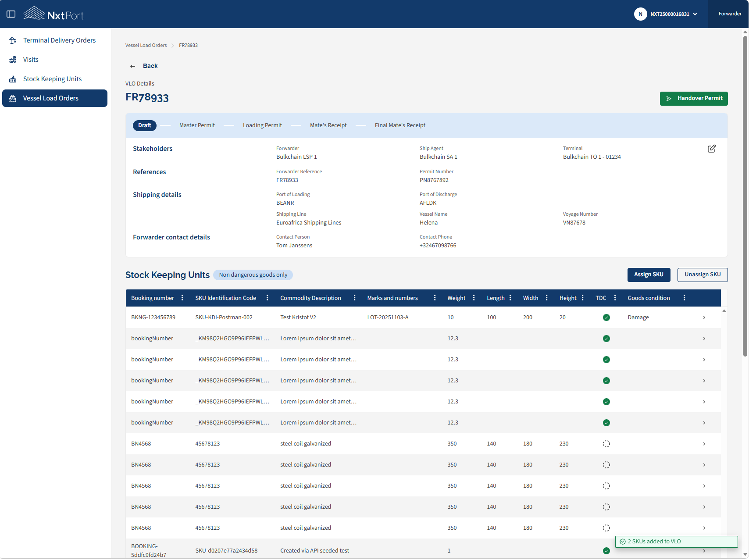749x560 pixels.
Task: Open the Marks and numbers column menu
Action: point(435,298)
